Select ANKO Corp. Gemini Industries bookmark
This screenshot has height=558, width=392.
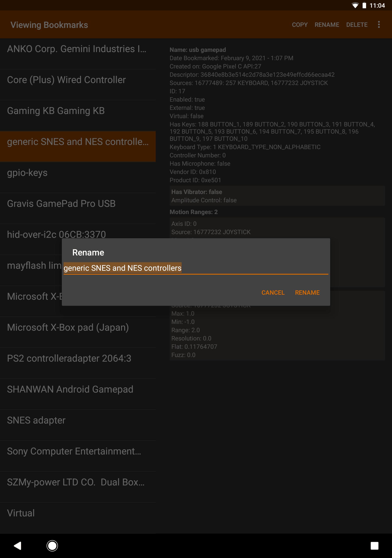point(78,54)
